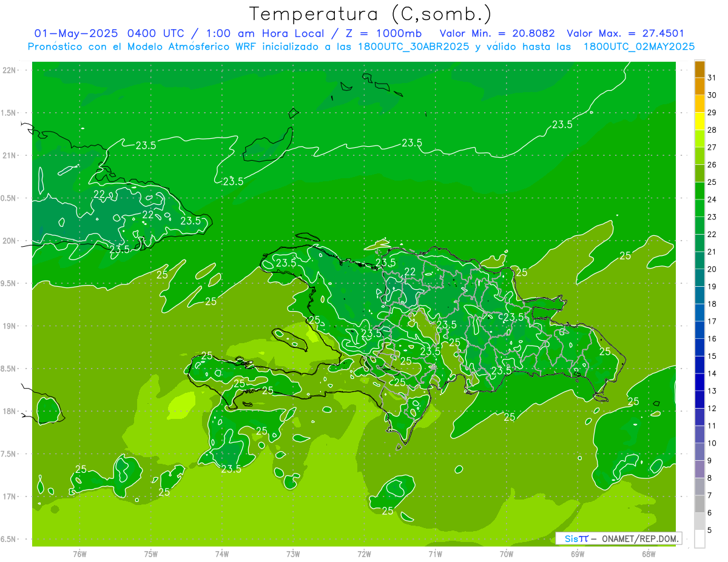Click the legend swatch between 25 and 26
Viewport: 728px width, 562px height.
coord(699,173)
